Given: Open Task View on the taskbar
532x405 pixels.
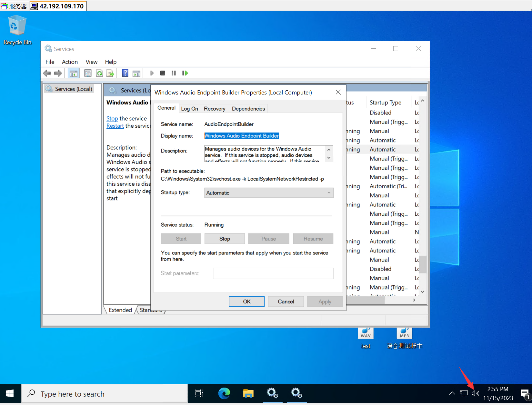Looking at the screenshot, I should [199, 393].
